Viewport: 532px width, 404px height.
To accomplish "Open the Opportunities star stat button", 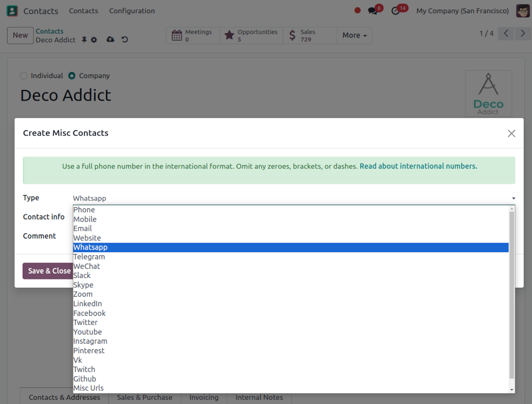I will (x=251, y=35).
